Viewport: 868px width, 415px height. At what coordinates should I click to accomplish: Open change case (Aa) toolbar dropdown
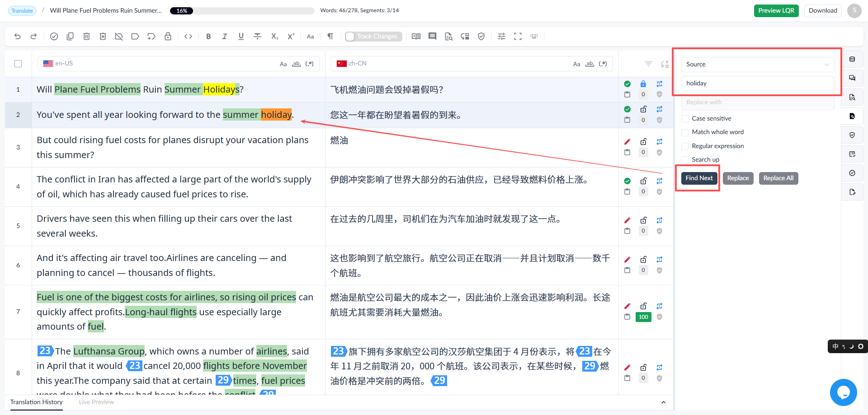(x=310, y=37)
